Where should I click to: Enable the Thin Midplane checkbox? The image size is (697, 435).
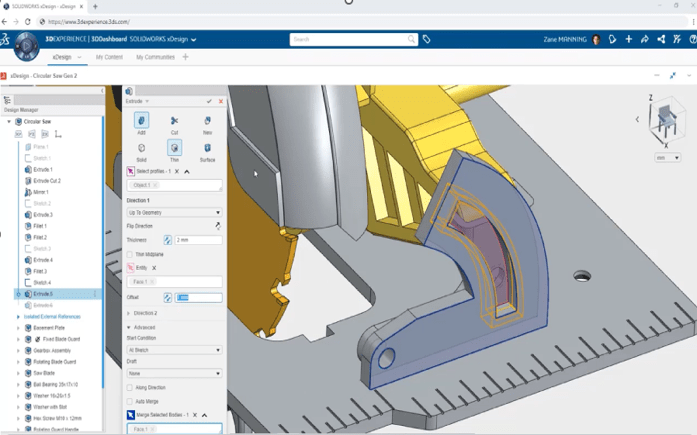[x=130, y=254]
